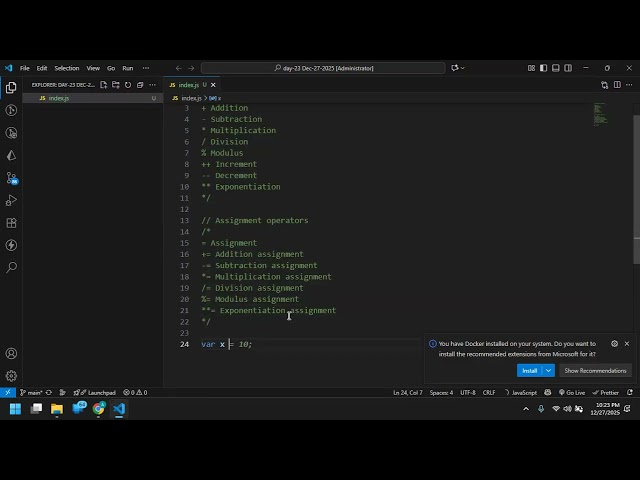The image size is (640, 480).
Task: Open Install button dropdown arrow
Action: 549,371
